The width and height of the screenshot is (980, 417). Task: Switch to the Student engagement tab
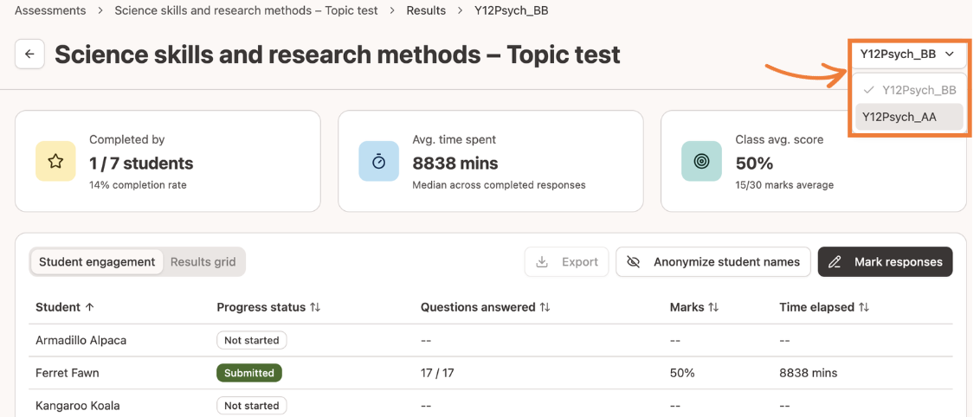[97, 262]
